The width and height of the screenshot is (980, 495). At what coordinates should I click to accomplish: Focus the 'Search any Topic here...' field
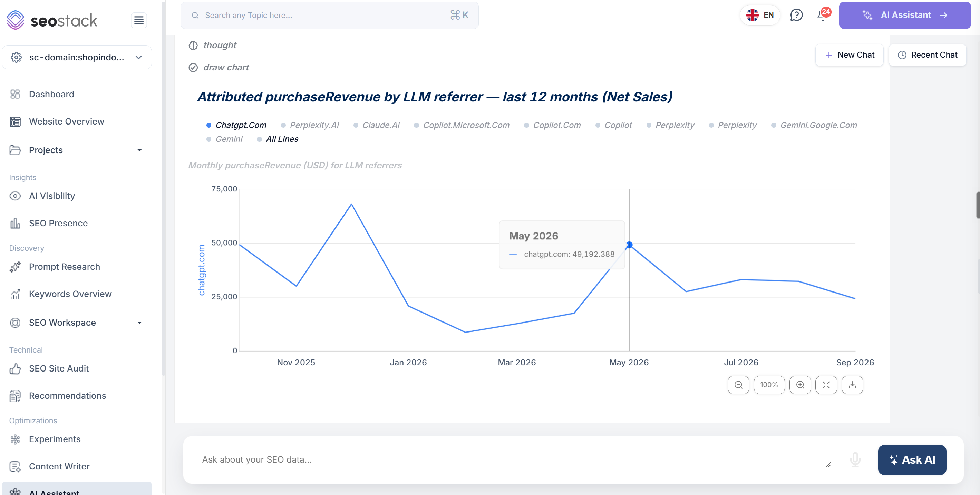pyautogui.click(x=329, y=15)
